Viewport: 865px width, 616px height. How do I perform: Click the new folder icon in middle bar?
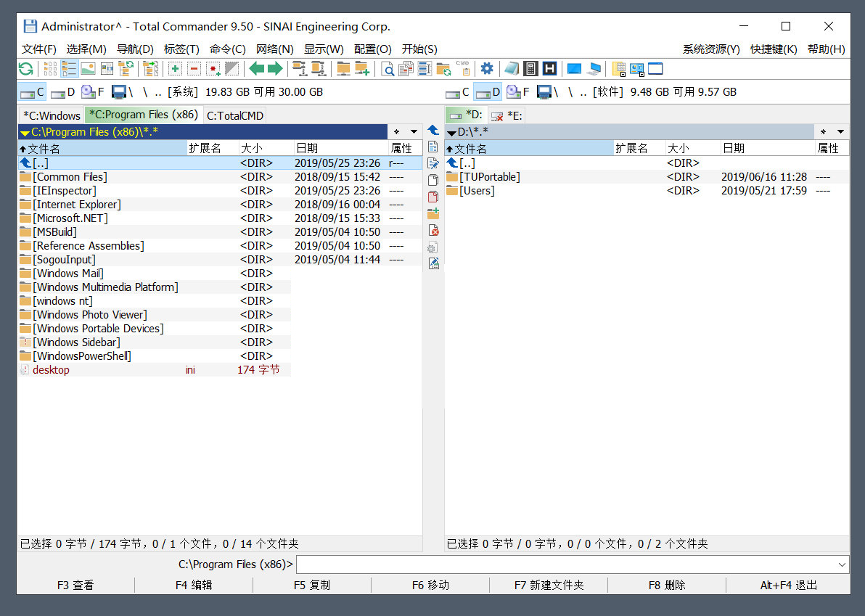click(x=433, y=214)
